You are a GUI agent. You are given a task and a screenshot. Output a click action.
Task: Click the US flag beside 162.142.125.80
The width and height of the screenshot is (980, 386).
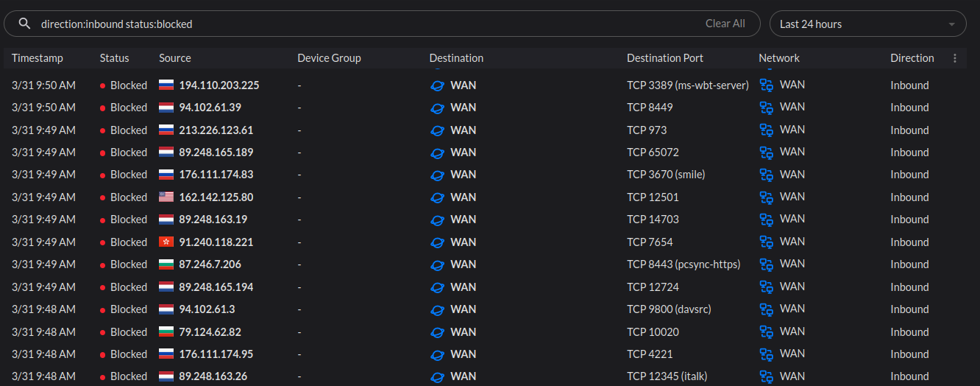coord(166,197)
